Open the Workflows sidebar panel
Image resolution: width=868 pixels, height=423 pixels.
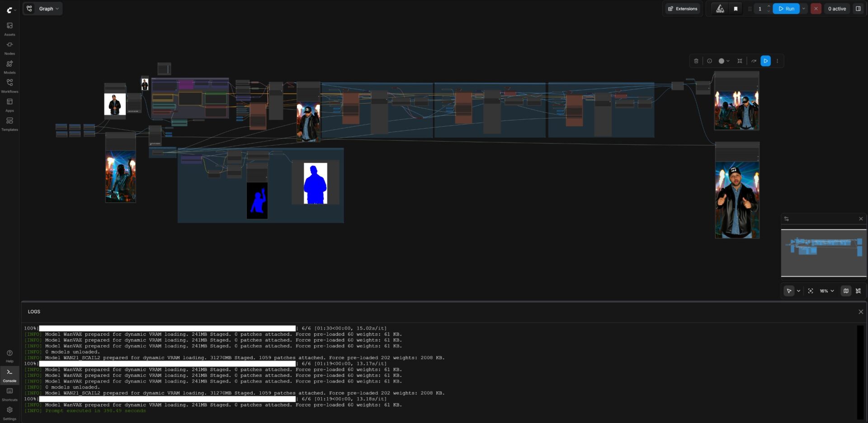click(x=9, y=86)
